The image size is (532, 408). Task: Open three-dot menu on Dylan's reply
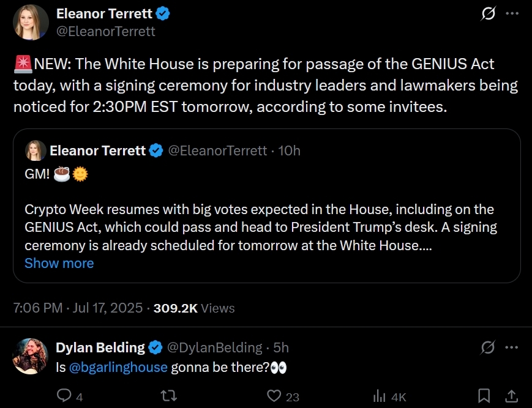point(512,347)
